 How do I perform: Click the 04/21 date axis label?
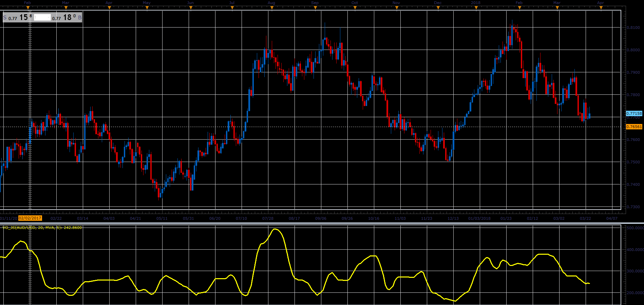136,218
